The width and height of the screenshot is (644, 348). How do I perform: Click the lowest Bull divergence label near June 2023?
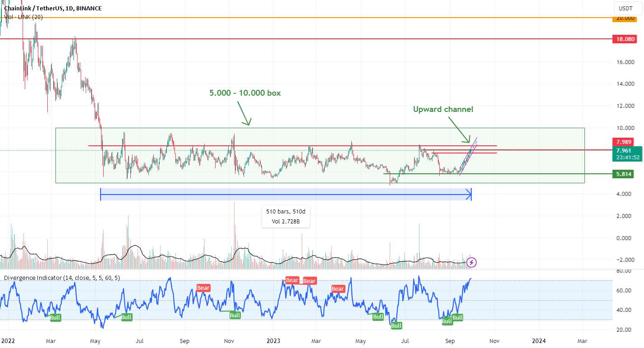coord(396,325)
